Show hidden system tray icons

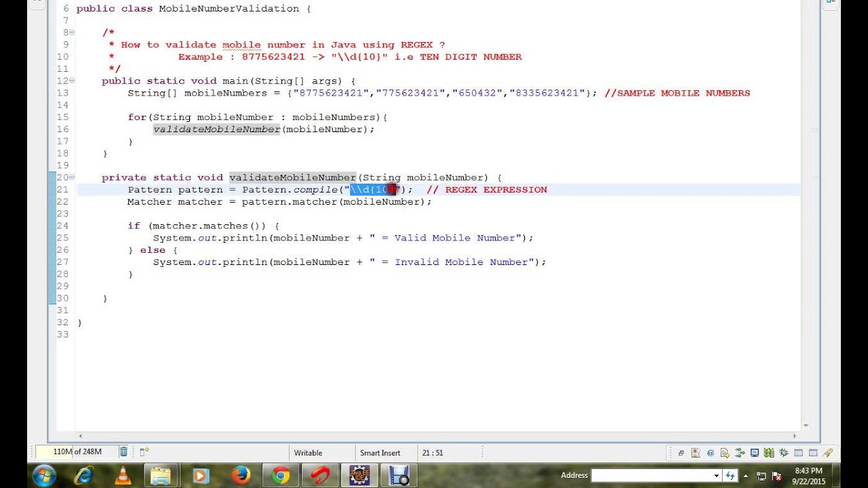(x=746, y=476)
